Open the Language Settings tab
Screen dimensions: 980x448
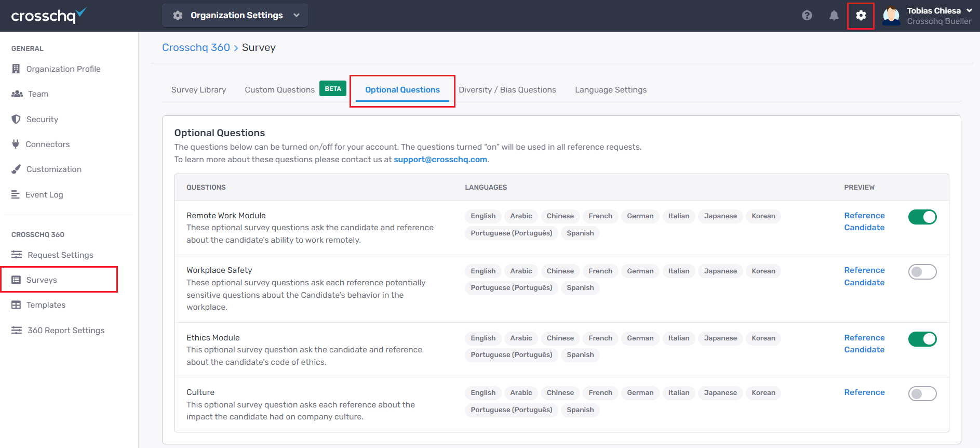click(x=611, y=89)
